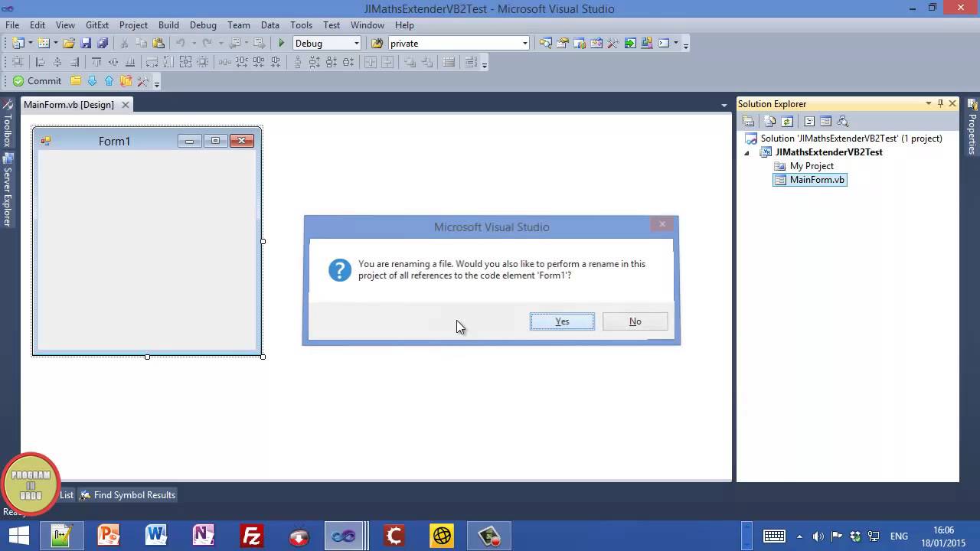Open GitExt settings tools icon
Viewport: 980px width, 551px height.
(x=142, y=81)
